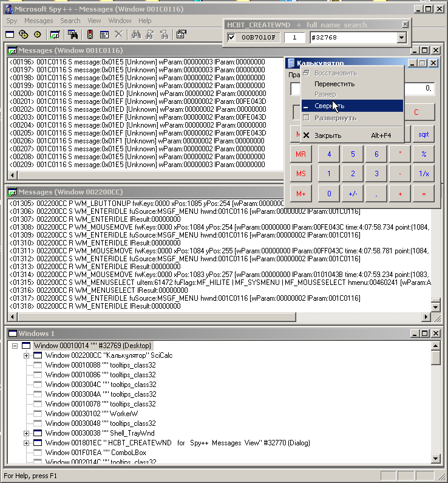Select Переместить in the context menu
The height and width of the screenshot is (483, 448).
pos(334,84)
